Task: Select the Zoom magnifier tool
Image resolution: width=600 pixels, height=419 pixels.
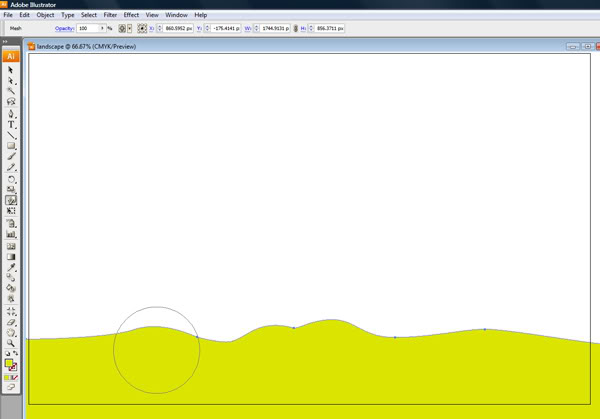Action: click(x=11, y=343)
